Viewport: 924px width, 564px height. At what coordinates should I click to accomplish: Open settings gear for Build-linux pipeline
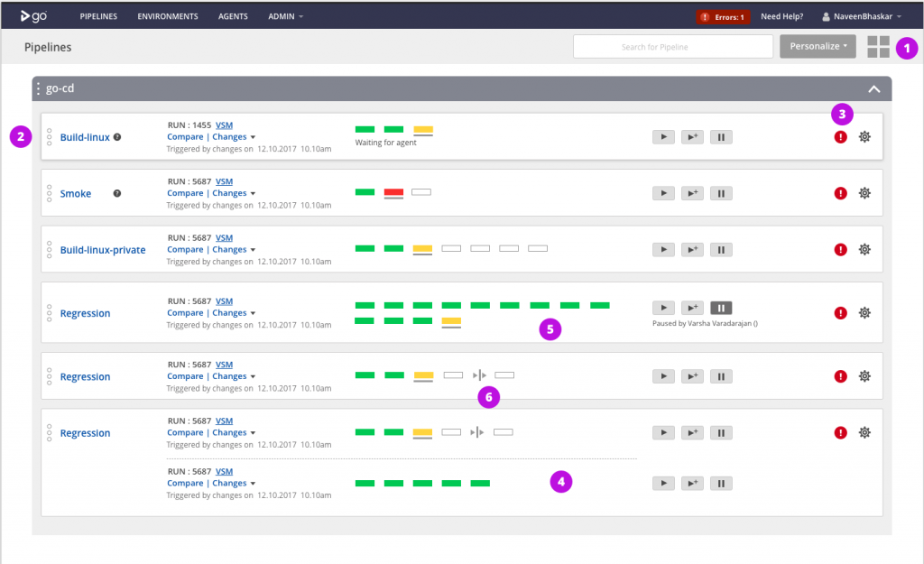click(864, 137)
